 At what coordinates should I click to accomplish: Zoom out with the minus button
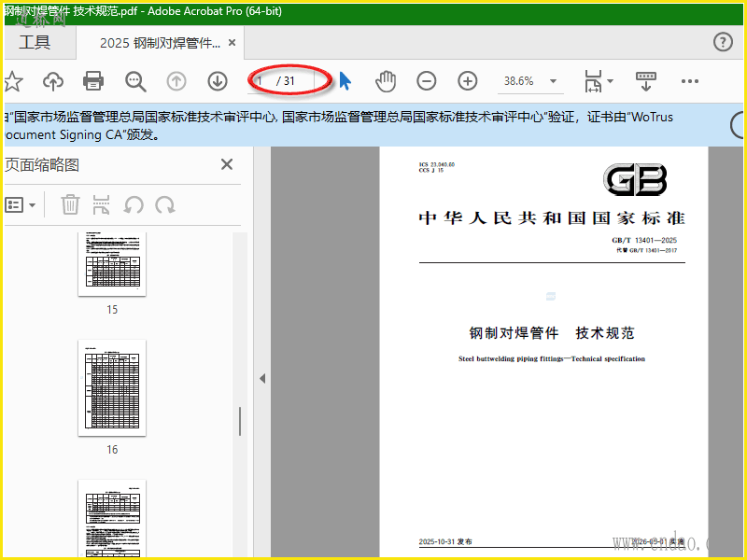coord(427,81)
